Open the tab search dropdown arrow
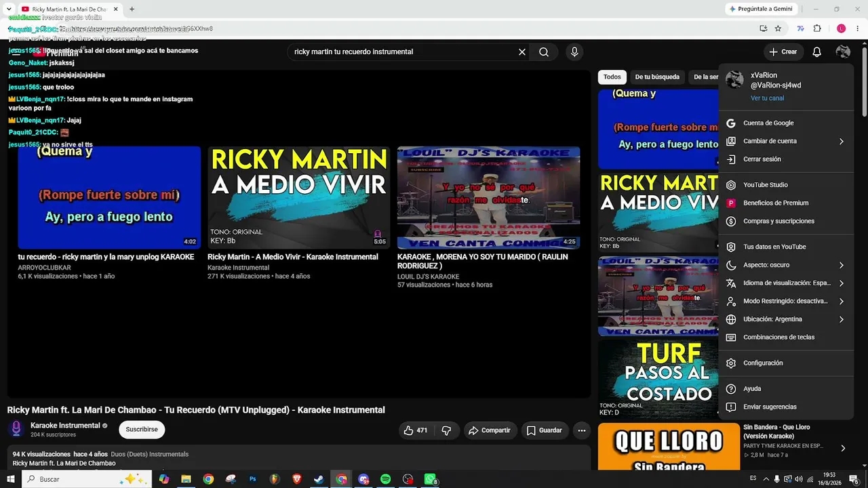 pos(9,9)
